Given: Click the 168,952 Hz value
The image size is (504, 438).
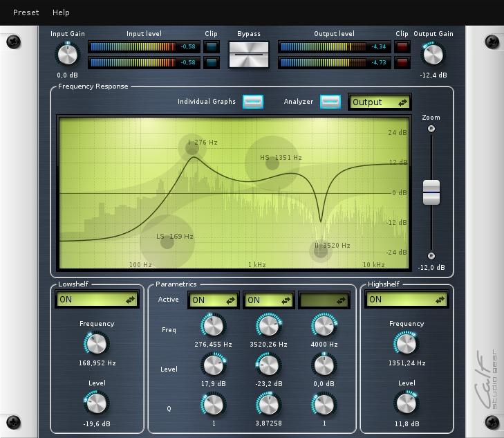Looking at the screenshot, I should pos(97,363).
